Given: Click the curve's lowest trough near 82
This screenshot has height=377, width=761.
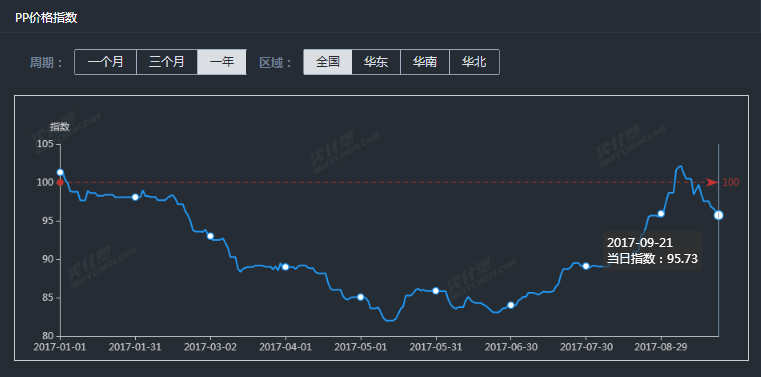Looking at the screenshot, I should tap(390, 320).
